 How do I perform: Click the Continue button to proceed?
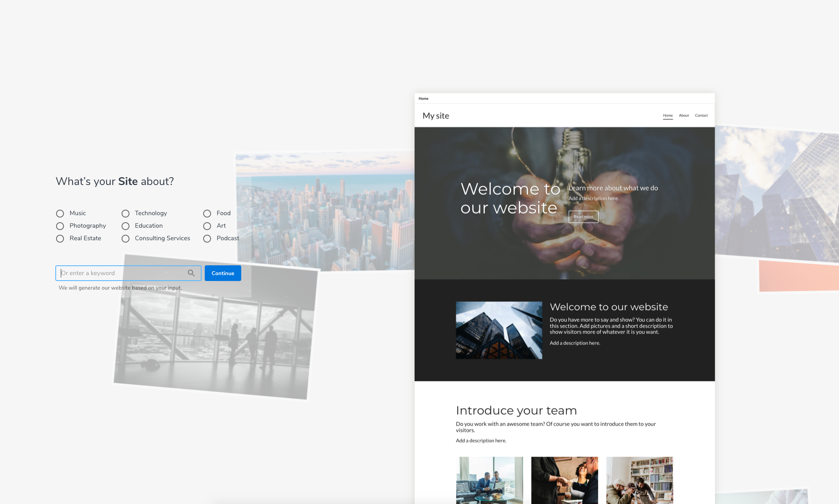click(x=222, y=272)
